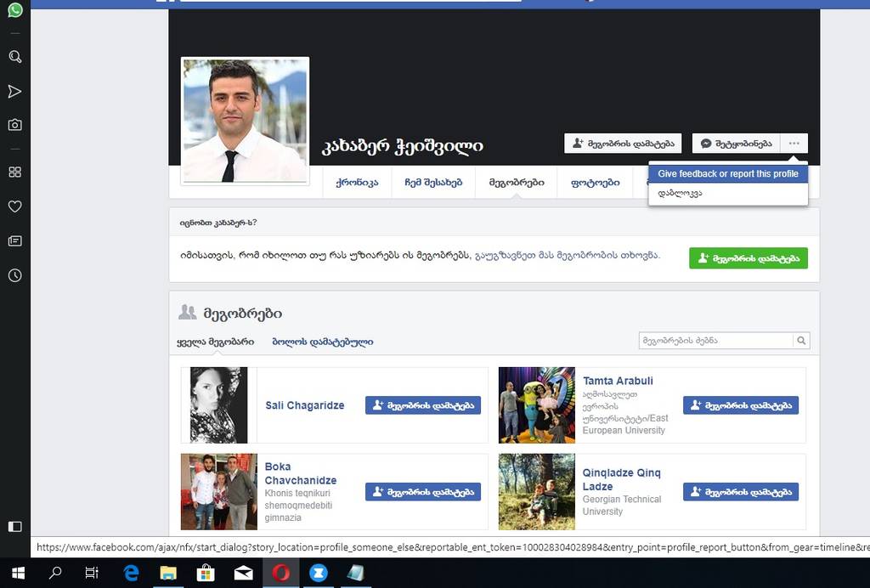Screen dimensions: 870x588
Task: Click the green add friend button
Action: click(x=748, y=258)
